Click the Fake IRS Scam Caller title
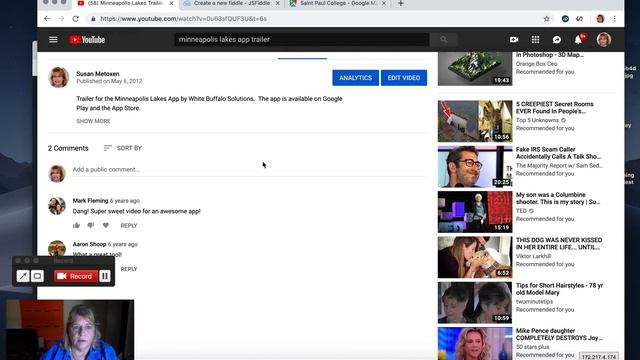 pos(558,153)
